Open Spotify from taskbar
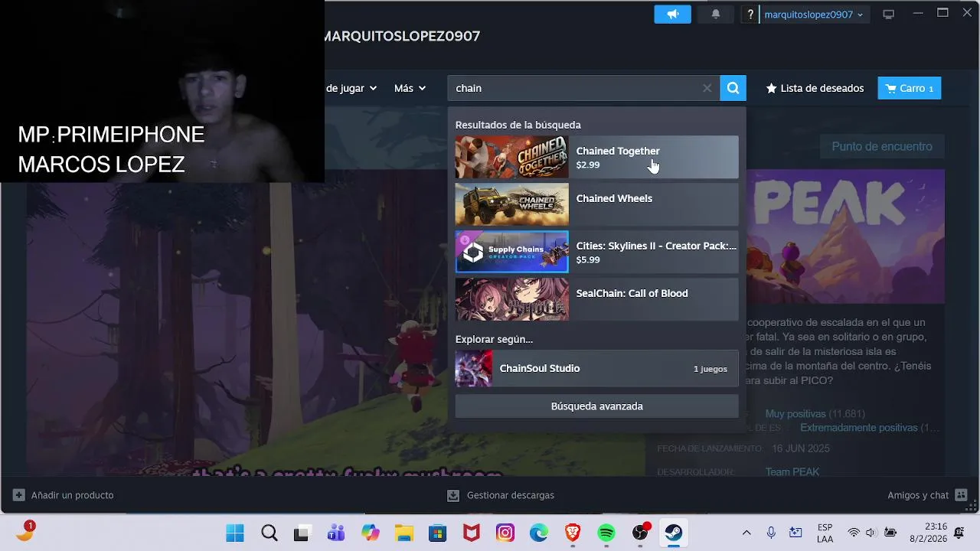The image size is (980, 551). [606, 533]
